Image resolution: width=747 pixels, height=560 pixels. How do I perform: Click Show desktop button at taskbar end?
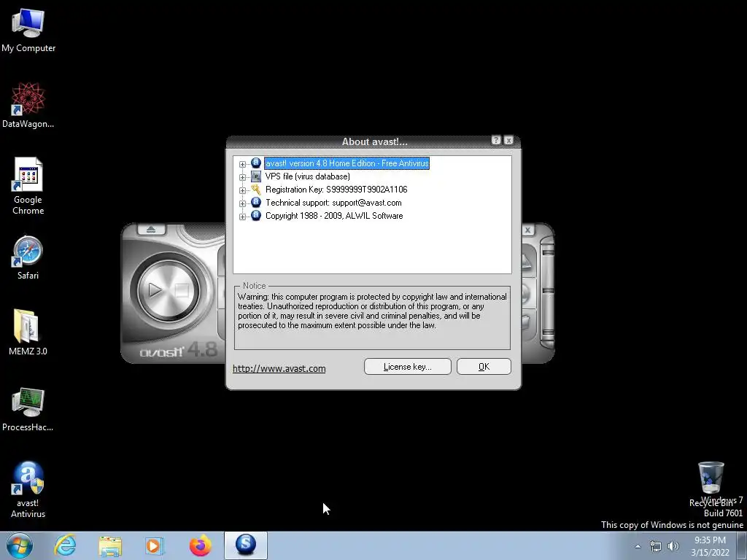[742, 545]
